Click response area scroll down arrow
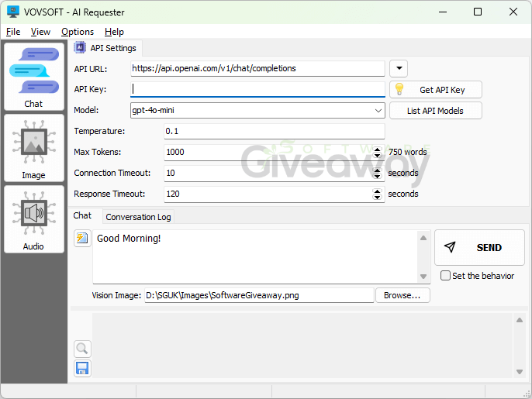 [519, 372]
